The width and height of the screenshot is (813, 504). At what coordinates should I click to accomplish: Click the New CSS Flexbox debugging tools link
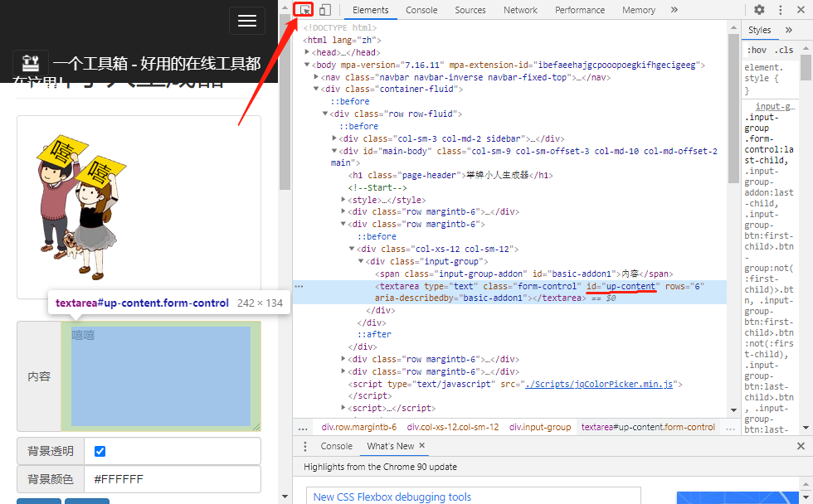[392, 497]
